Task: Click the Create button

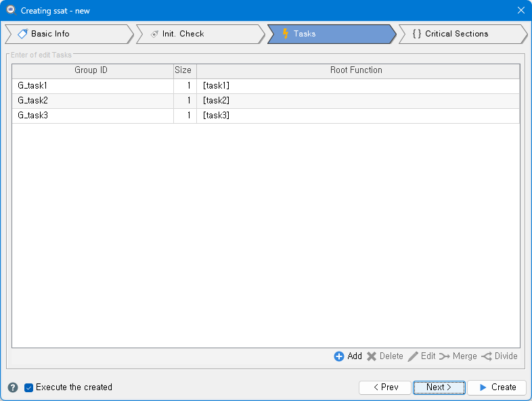Action: point(497,387)
